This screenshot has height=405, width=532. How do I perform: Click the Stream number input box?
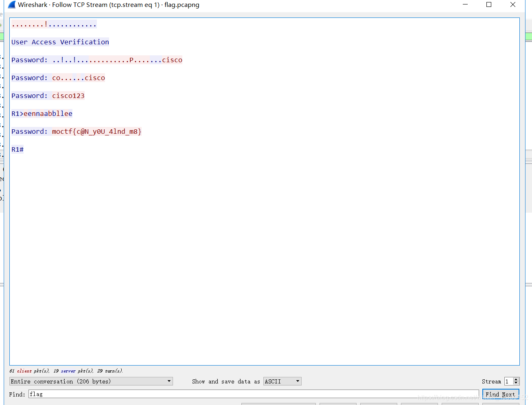(x=509, y=381)
